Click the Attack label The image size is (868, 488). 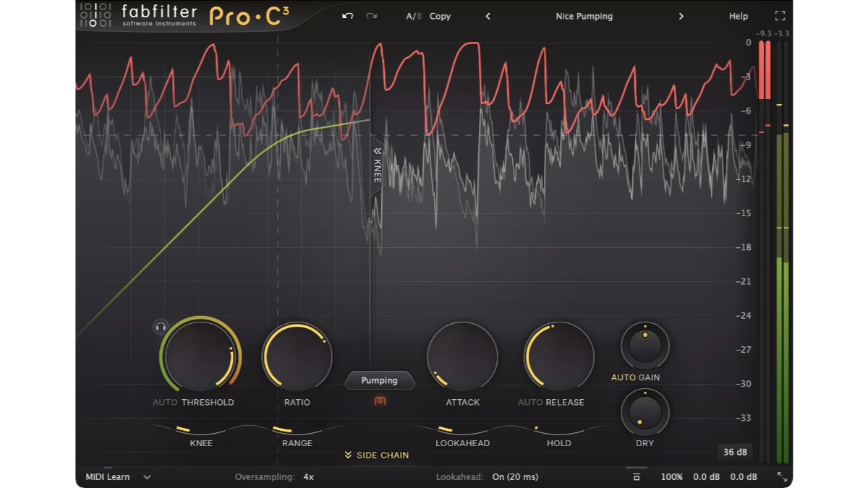(462, 402)
